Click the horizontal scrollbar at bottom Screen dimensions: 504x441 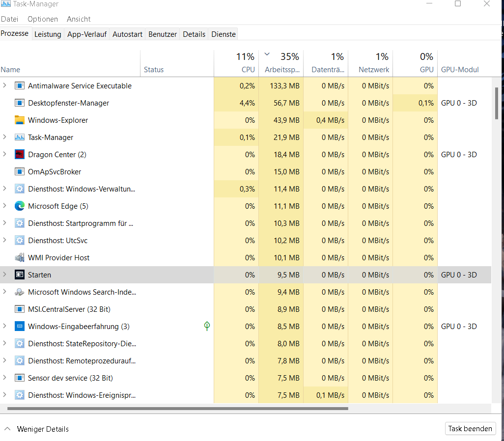pyautogui.click(x=177, y=408)
